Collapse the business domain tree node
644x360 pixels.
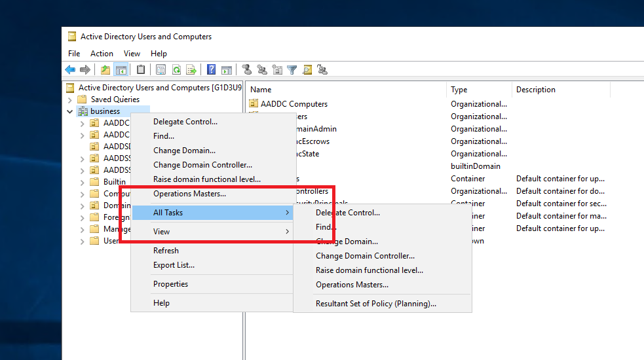pyautogui.click(x=70, y=111)
